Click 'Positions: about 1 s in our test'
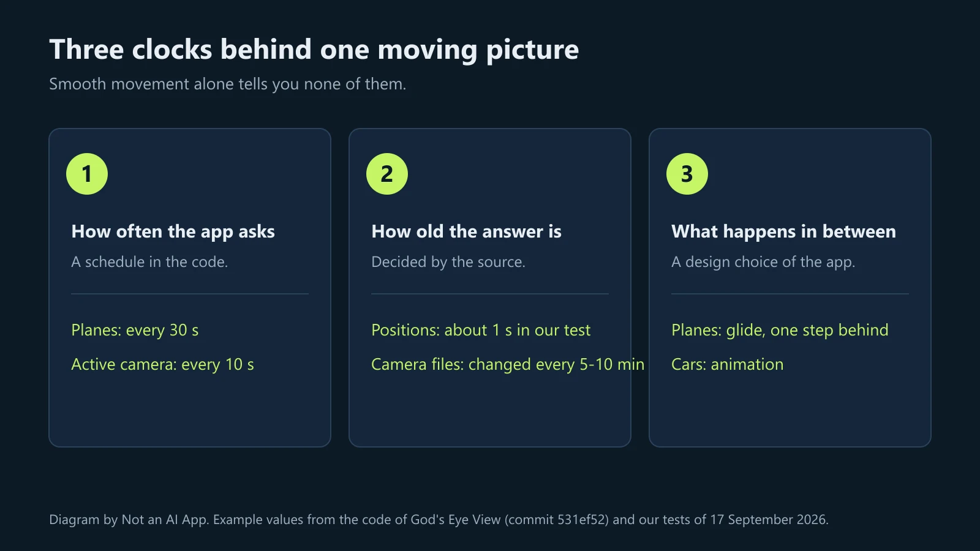The image size is (980, 551). pos(481,330)
